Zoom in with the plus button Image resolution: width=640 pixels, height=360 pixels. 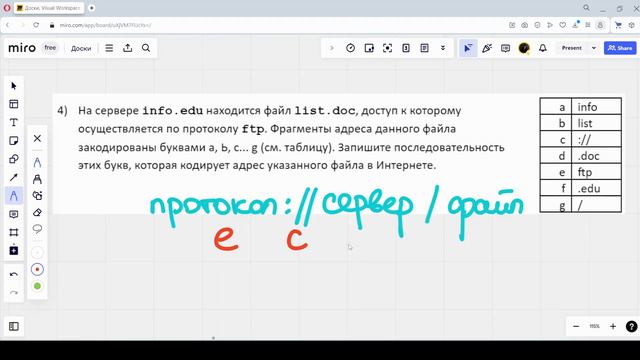pos(613,326)
